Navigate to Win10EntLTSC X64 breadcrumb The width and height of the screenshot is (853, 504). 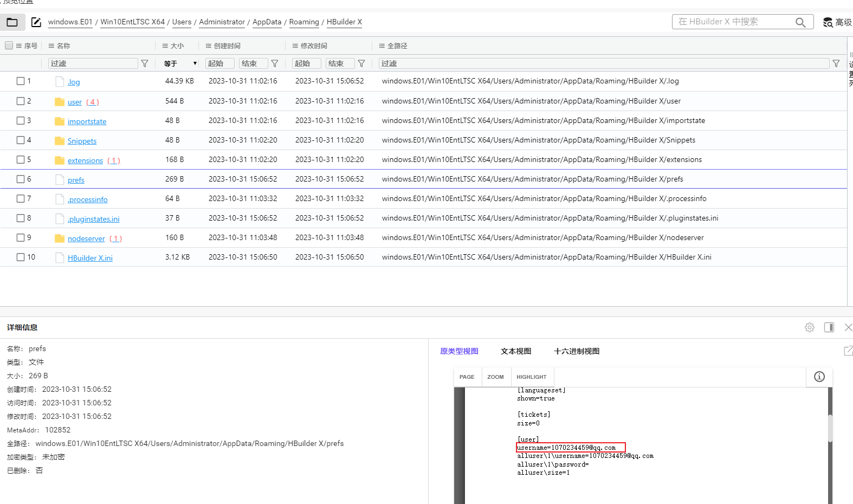click(x=133, y=22)
